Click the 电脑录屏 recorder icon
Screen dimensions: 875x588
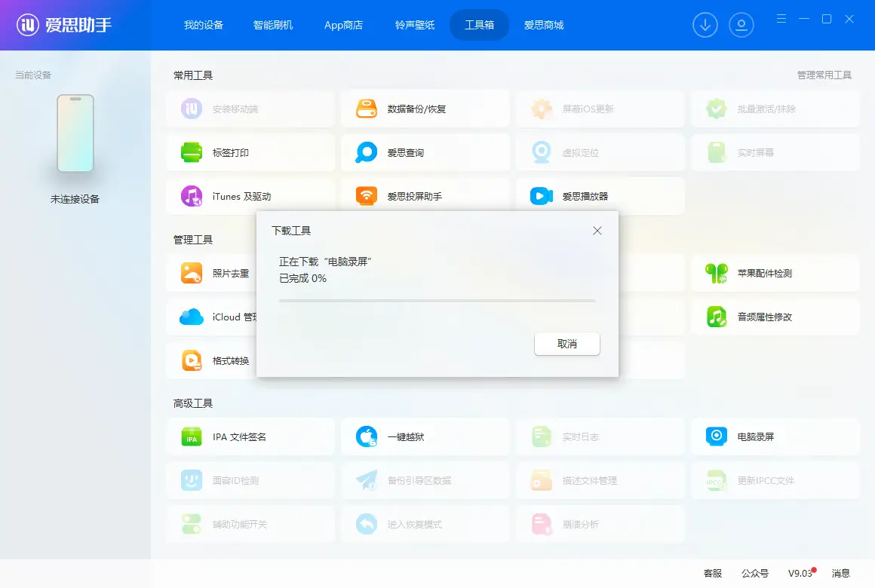717,436
